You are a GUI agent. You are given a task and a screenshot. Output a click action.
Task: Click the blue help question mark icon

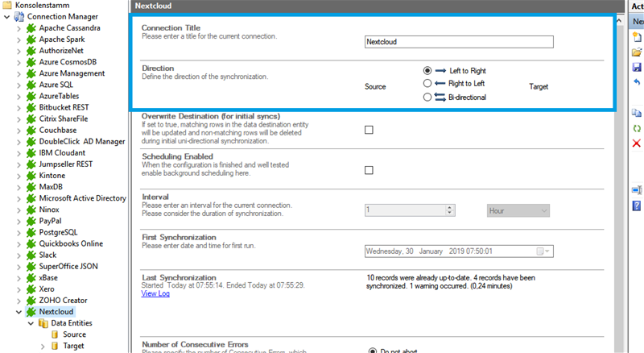[x=637, y=206]
